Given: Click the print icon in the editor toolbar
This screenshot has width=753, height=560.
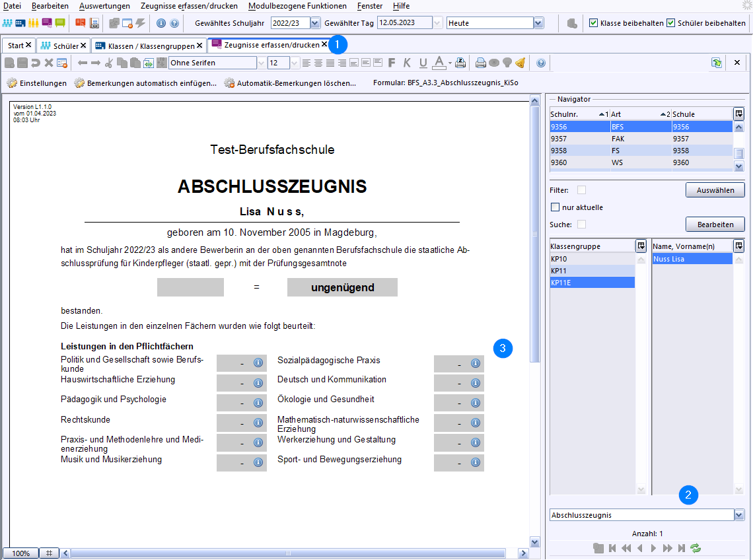Looking at the screenshot, I should tap(481, 63).
